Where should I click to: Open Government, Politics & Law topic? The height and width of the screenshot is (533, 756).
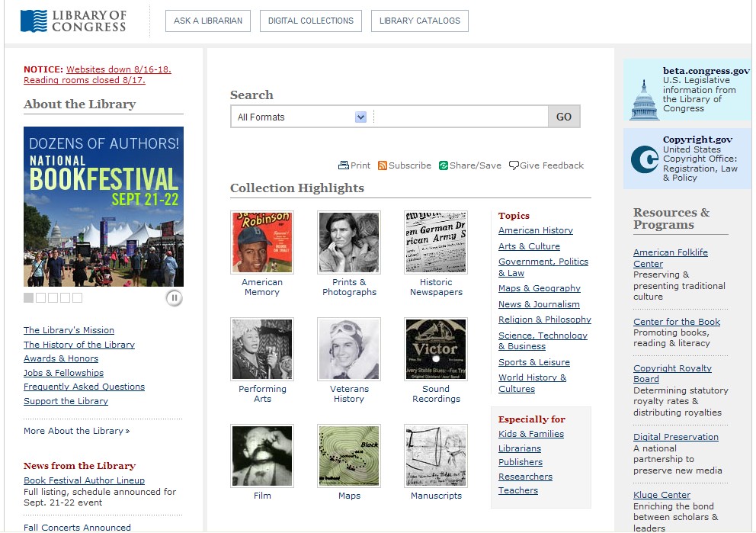pyautogui.click(x=543, y=267)
